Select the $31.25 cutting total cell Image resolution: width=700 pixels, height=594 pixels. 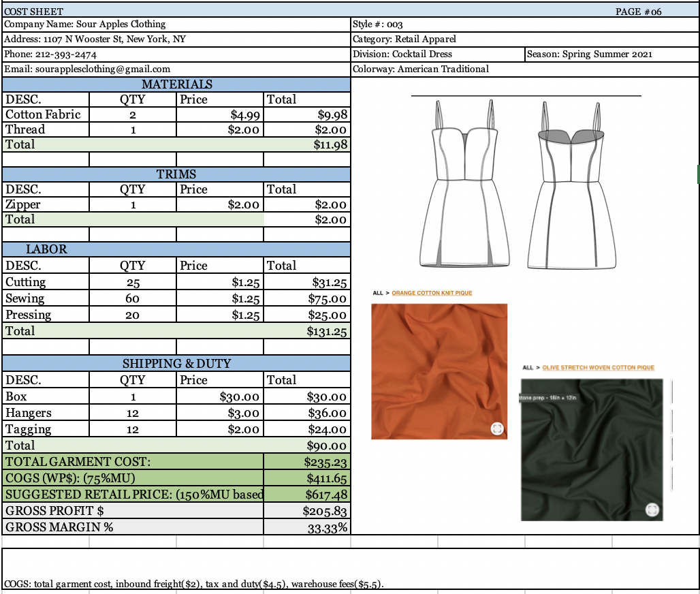[x=307, y=282]
